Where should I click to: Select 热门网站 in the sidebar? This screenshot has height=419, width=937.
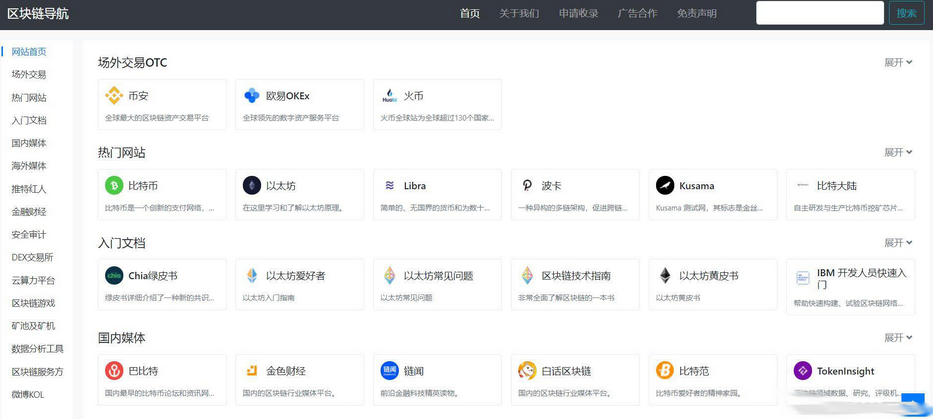click(x=29, y=97)
